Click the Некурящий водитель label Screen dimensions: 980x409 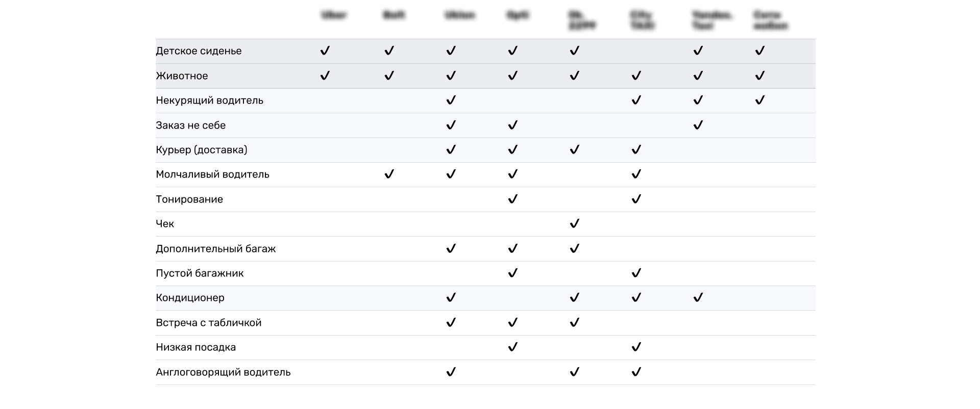[209, 100]
